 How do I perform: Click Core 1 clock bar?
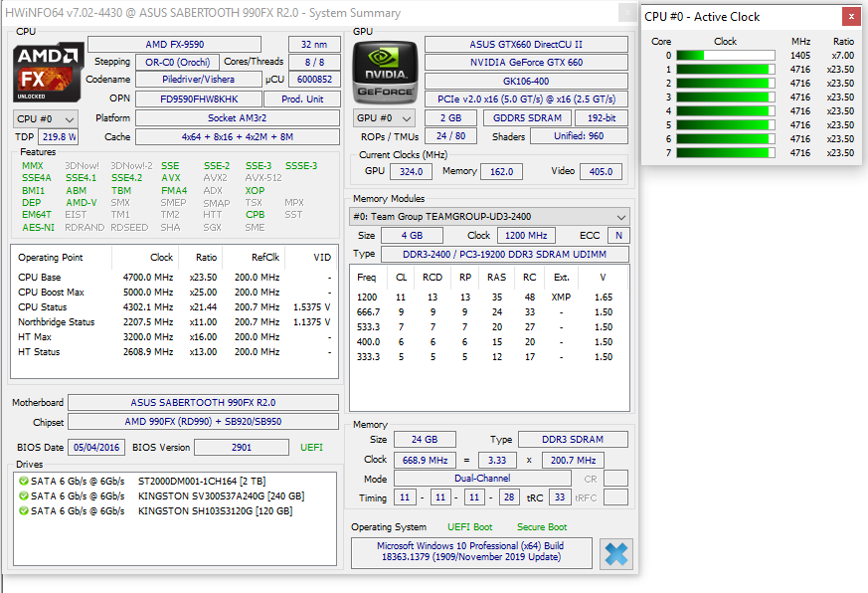click(725, 70)
